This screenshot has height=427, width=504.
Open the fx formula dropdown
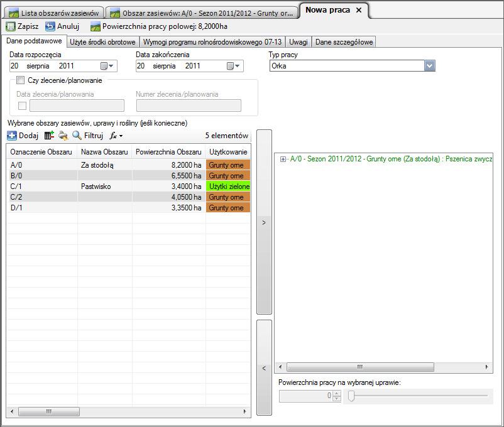tap(116, 136)
